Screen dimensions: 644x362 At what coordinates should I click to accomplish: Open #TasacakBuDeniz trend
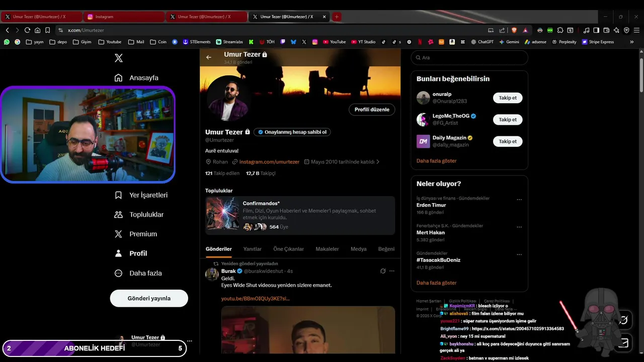coord(438,260)
